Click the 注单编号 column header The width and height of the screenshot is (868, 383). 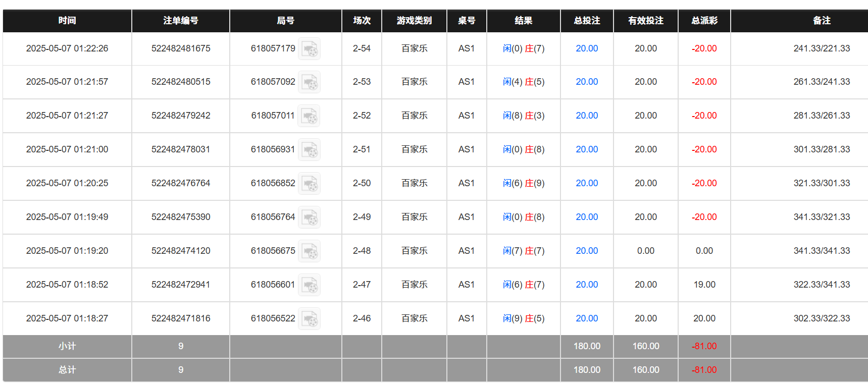180,21
